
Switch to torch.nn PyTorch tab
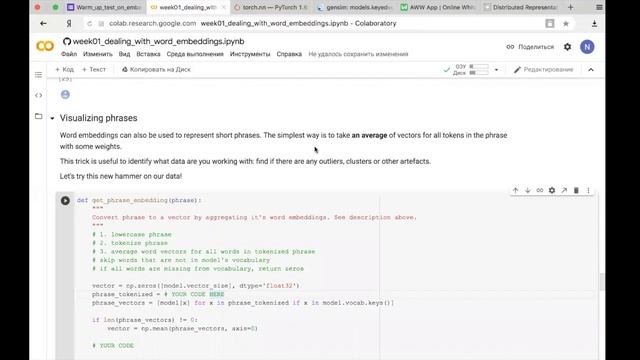(x=271, y=7)
